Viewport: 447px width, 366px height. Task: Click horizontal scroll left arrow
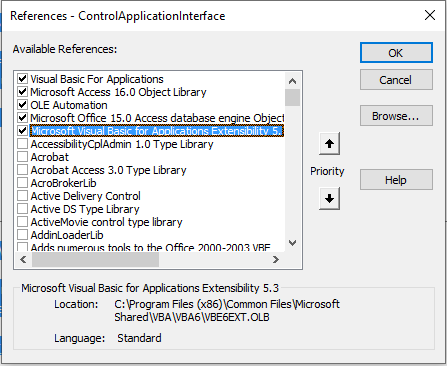[23, 259]
